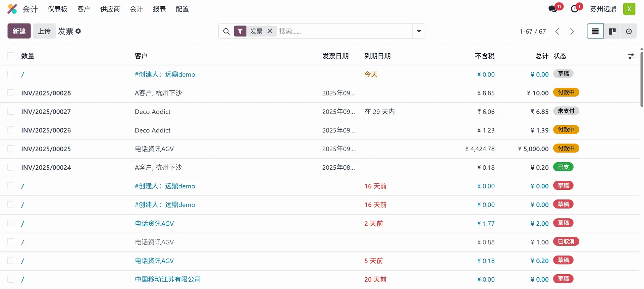Switch to list view
The height and width of the screenshot is (289, 644).
[595, 31]
